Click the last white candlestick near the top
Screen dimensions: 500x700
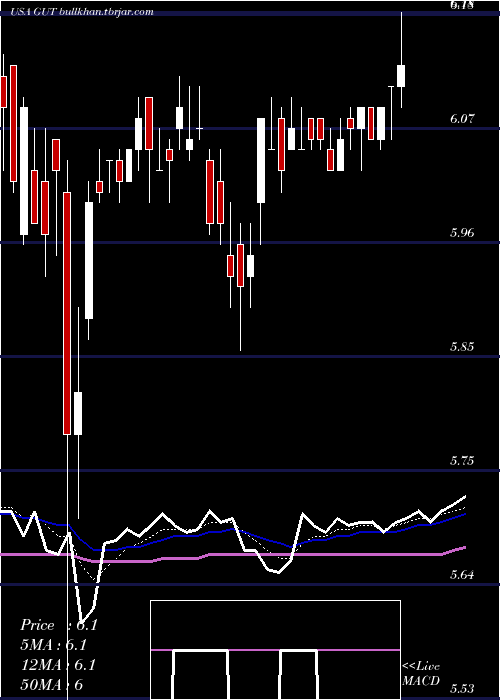(x=401, y=76)
